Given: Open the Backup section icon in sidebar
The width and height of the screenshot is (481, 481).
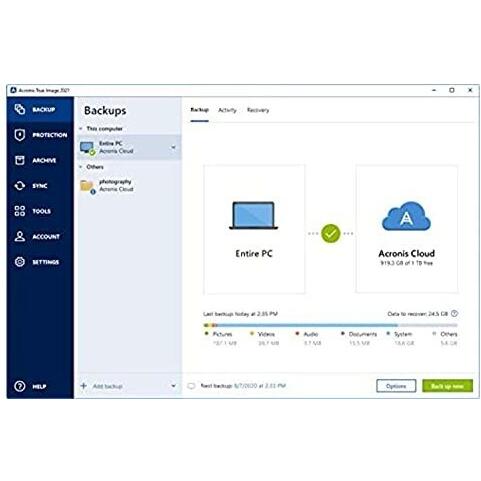Looking at the screenshot, I should tap(20, 109).
